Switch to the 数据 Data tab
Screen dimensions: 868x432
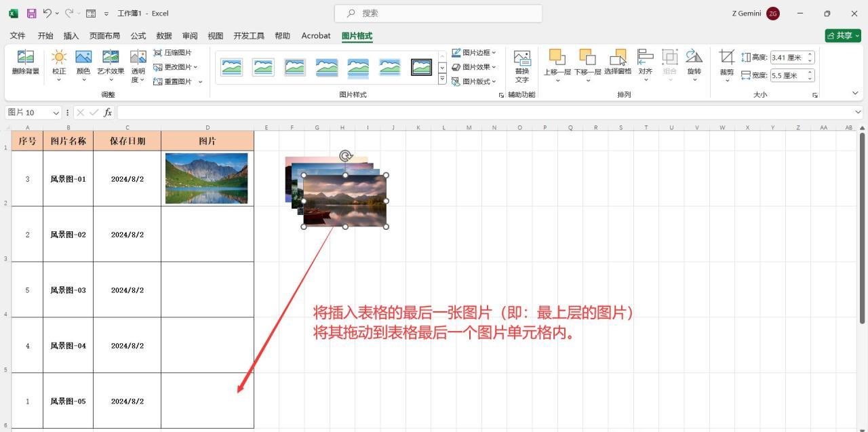164,36
